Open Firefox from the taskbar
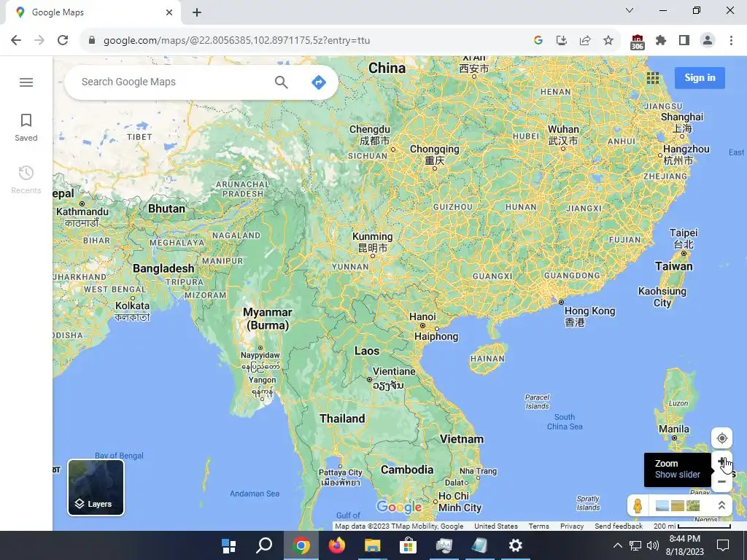The image size is (747, 560). pos(337,545)
